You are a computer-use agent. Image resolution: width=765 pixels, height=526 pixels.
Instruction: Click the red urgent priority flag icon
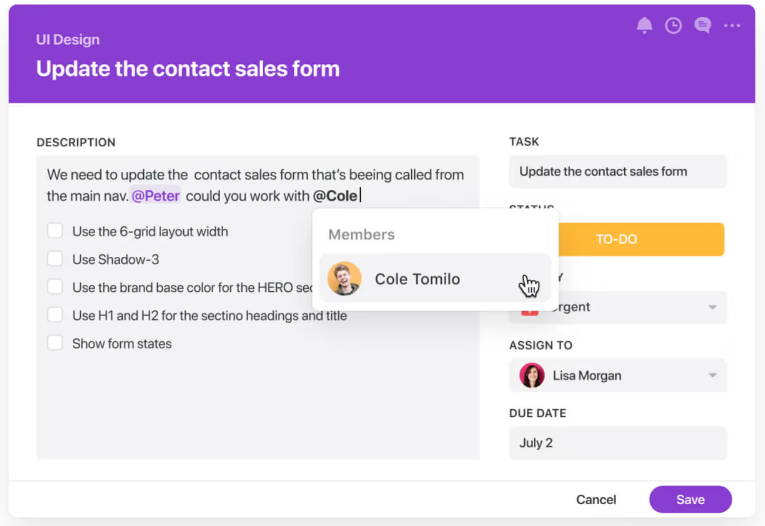(530, 311)
